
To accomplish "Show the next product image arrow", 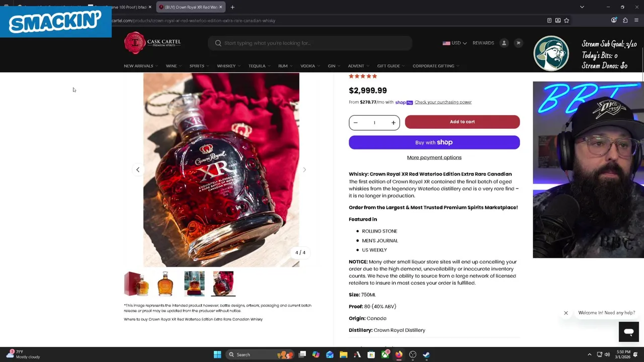I will coord(304,170).
